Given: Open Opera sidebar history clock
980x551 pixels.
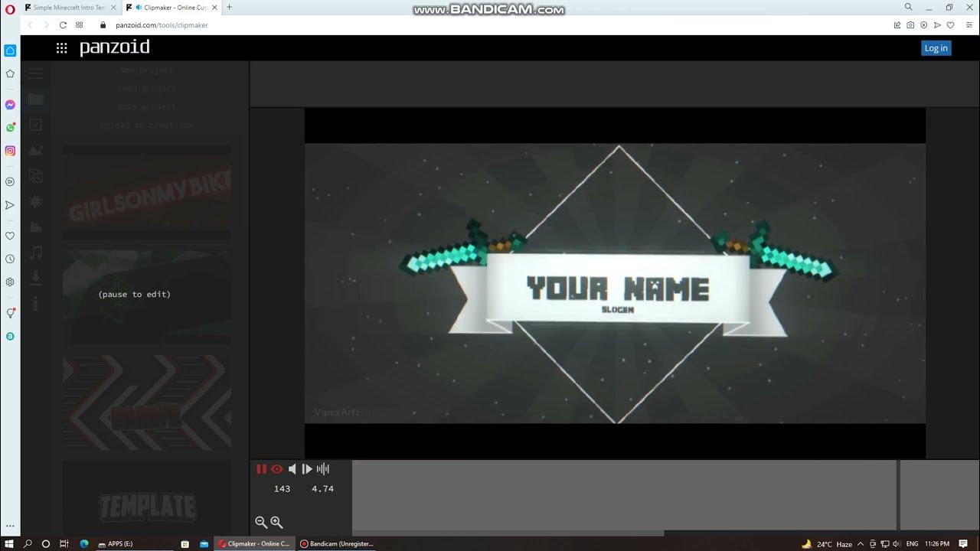Looking at the screenshot, I should point(10,259).
